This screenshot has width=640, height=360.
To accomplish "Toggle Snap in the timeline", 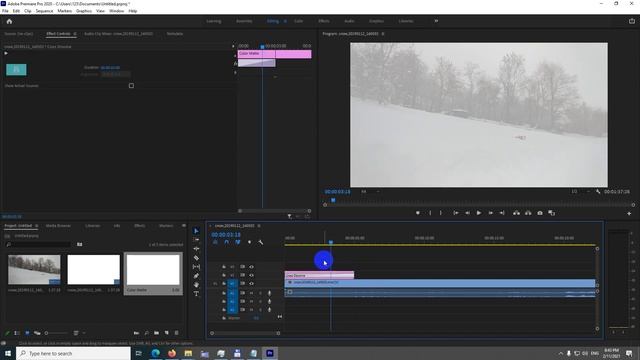I will (227, 242).
